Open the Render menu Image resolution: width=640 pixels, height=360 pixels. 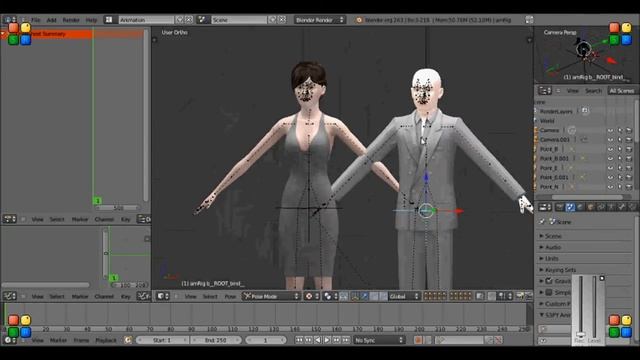pos(71,20)
